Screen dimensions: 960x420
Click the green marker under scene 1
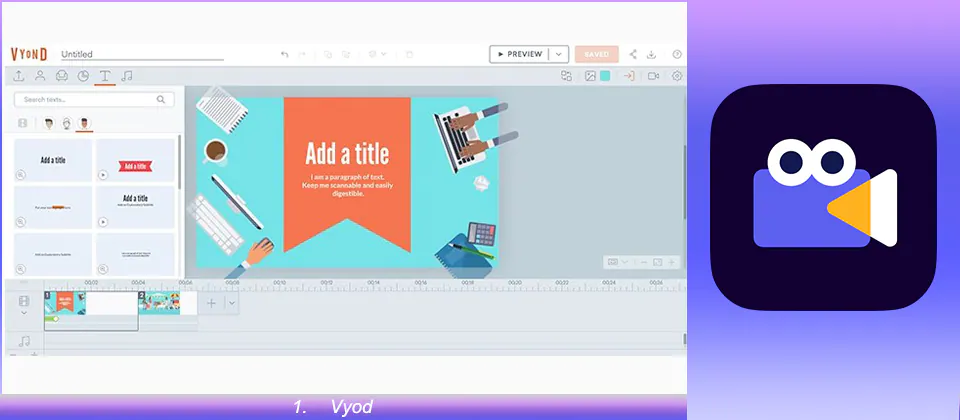pyautogui.click(x=53, y=319)
